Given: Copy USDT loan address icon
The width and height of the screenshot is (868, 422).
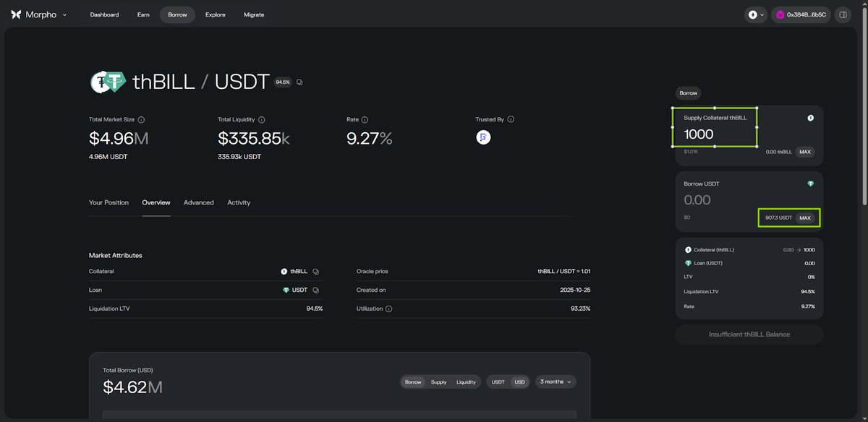Looking at the screenshot, I should tap(316, 290).
